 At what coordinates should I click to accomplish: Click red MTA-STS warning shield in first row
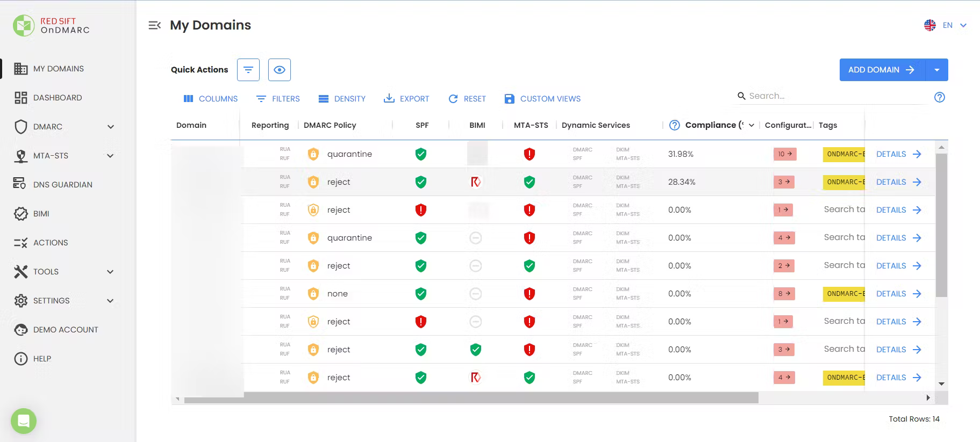[530, 154]
